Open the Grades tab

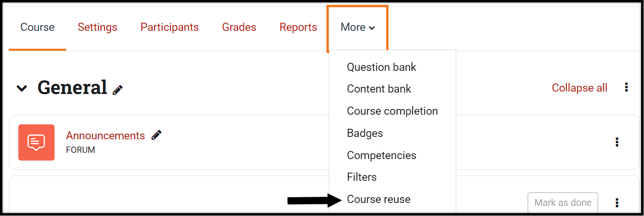[239, 27]
